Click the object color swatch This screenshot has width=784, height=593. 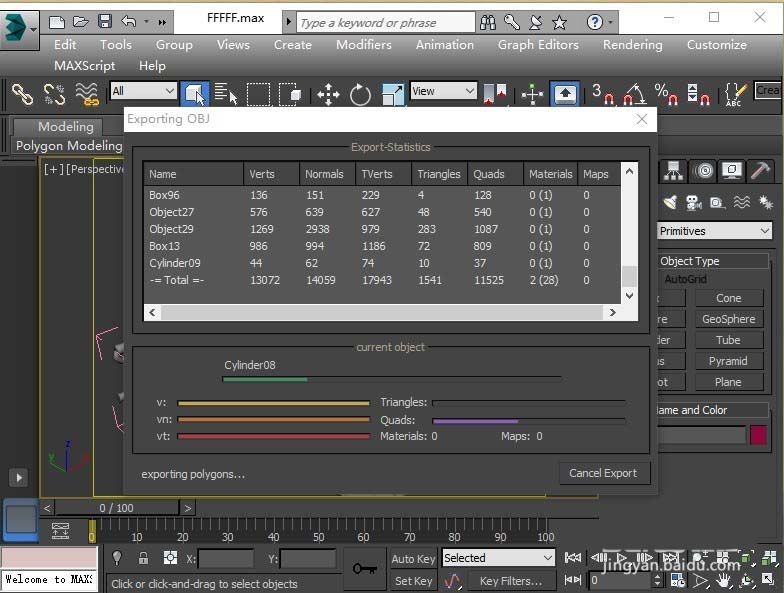[x=758, y=435]
